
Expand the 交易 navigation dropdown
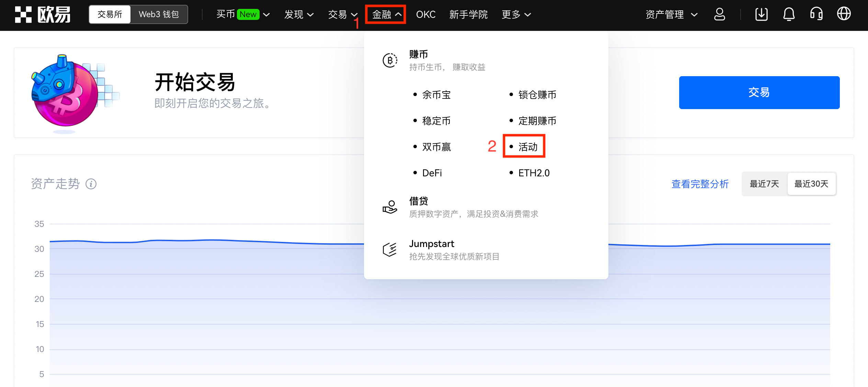pos(343,14)
